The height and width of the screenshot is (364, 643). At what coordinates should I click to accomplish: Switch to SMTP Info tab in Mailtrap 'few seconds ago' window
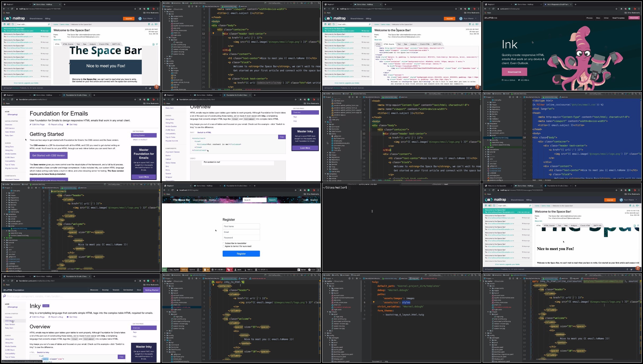click(597, 226)
